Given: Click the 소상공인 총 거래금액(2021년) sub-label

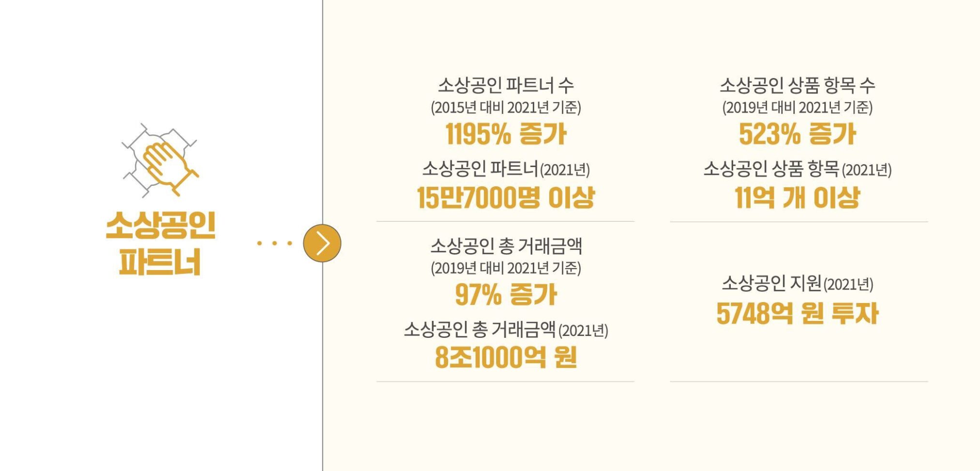Looking at the screenshot, I should (506, 329).
